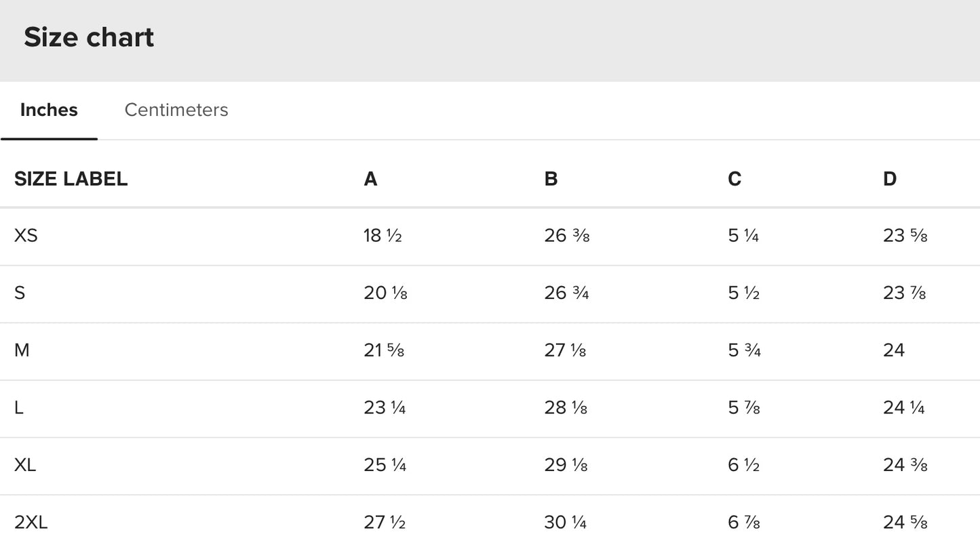
Task: Click the SIZE LABEL column header
Action: pyautogui.click(x=71, y=179)
